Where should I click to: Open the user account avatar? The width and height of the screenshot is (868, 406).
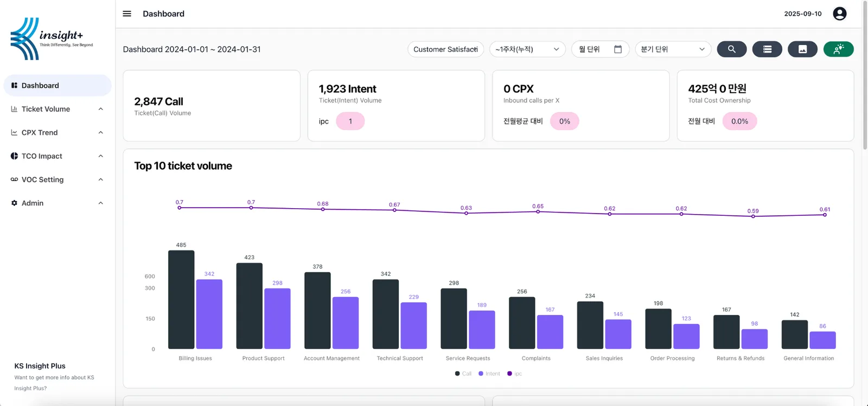(840, 14)
